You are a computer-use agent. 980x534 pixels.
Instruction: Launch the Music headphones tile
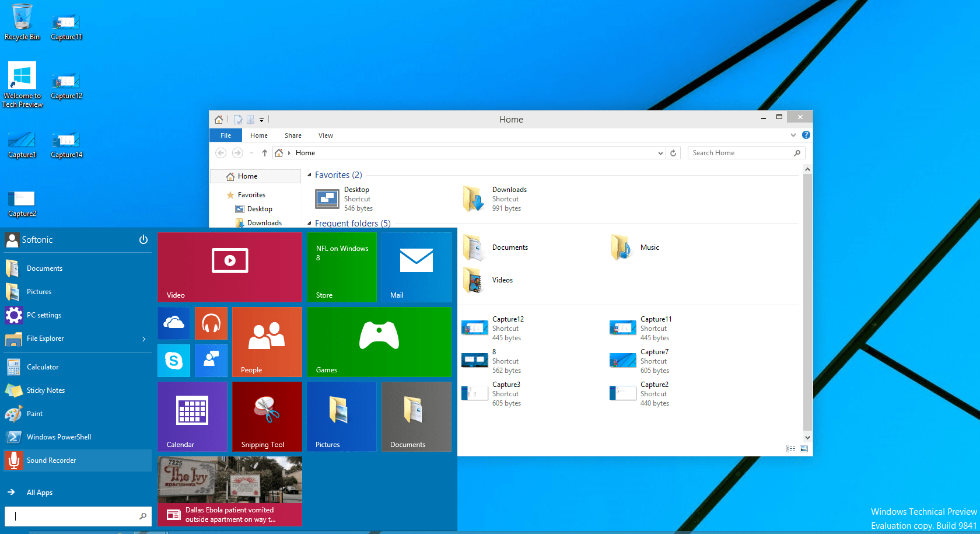[x=211, y=323]
